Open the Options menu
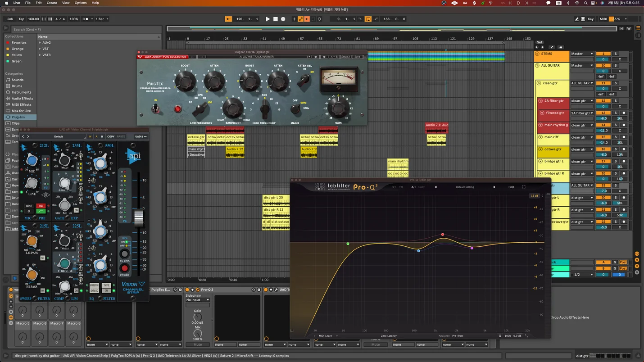Image resolution: width=644 pixels, height=362 pixels. point(81,3)
